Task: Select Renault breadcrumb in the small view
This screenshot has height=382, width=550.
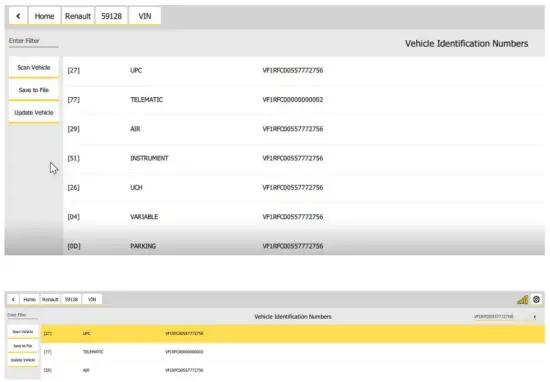Action: [x=50, y=299]
